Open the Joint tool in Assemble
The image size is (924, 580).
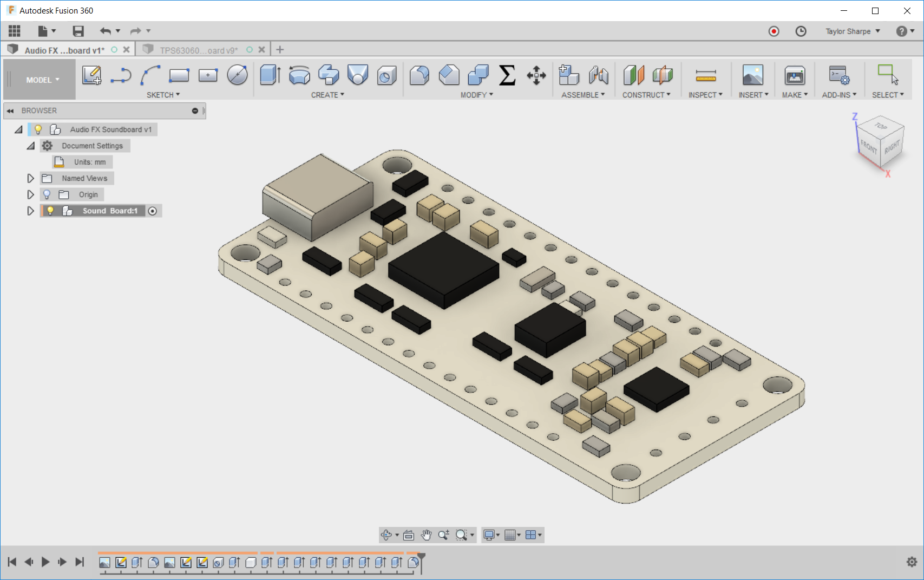pyautogui.click(x=597, y=76)
